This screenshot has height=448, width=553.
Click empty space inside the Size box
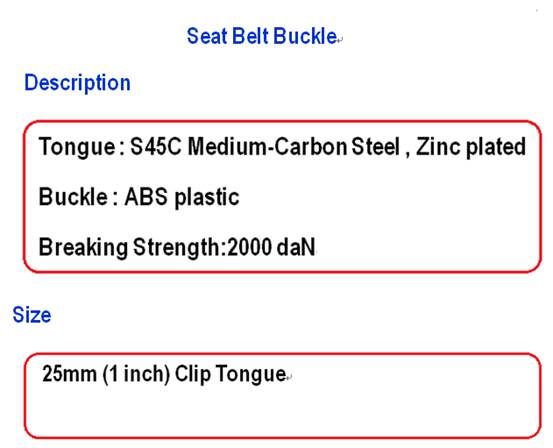[282, 413]
